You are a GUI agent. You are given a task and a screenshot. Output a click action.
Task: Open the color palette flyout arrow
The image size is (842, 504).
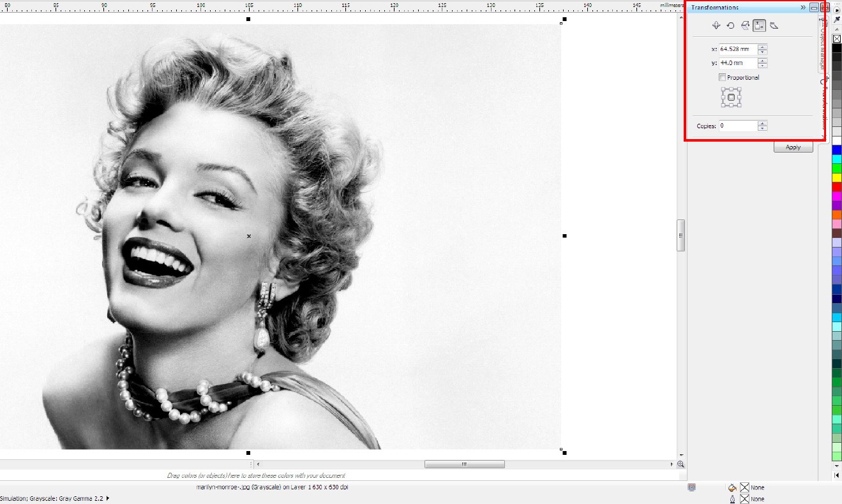837,11
